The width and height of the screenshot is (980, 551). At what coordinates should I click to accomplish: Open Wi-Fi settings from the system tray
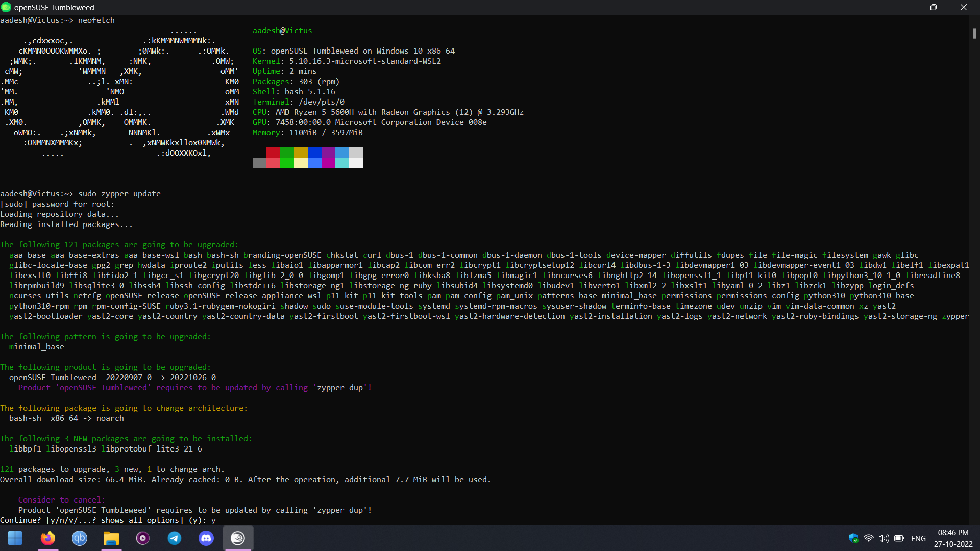coord(869,538)
